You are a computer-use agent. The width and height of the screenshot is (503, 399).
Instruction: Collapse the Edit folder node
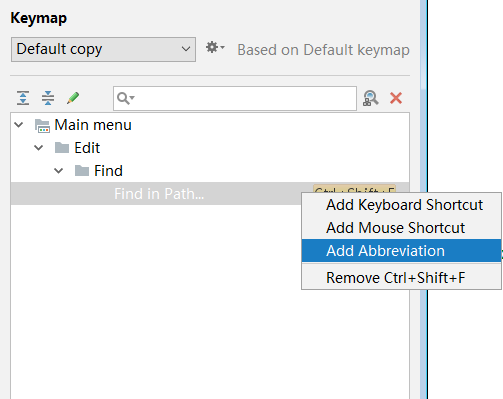(x=39, y=148)
